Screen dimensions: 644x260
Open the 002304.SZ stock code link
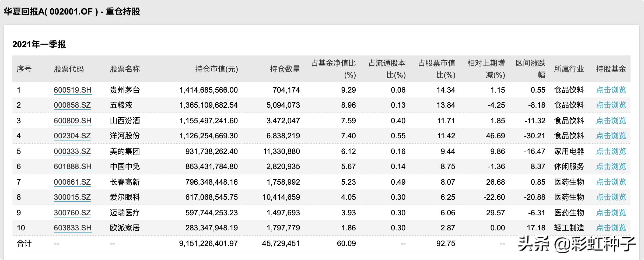(72, 136)
